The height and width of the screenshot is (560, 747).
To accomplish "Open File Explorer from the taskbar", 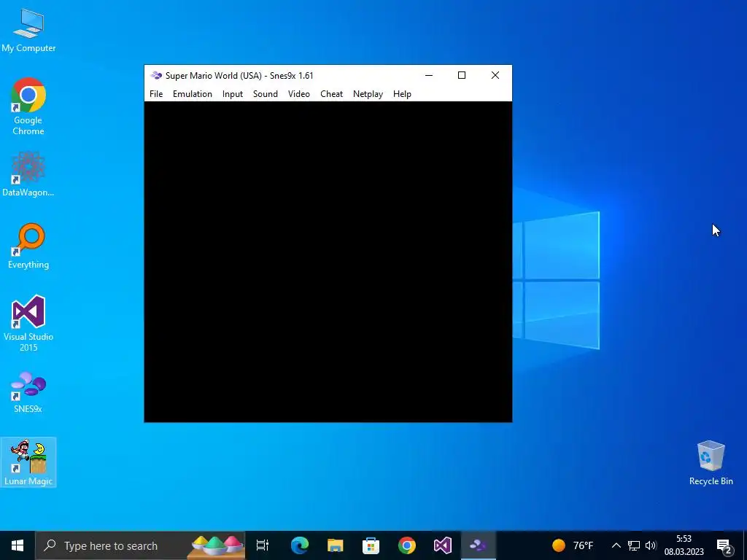I will (336, 545).
